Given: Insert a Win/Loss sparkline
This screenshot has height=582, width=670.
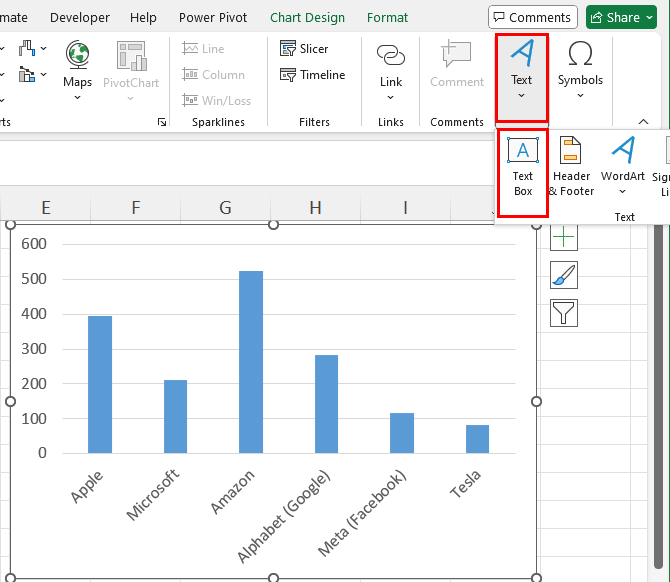Looking at the screenshot, I should pos(216,100).
